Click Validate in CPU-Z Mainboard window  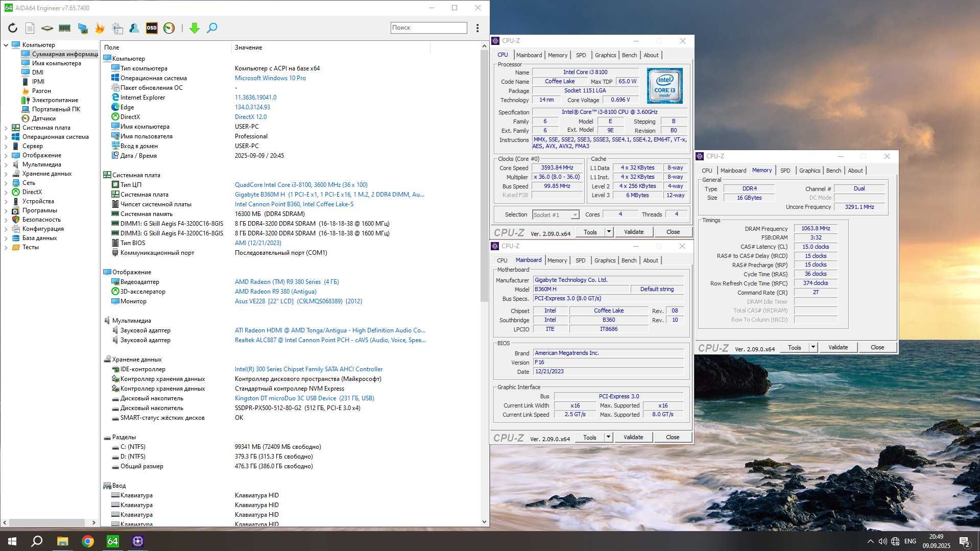[633, 437]
